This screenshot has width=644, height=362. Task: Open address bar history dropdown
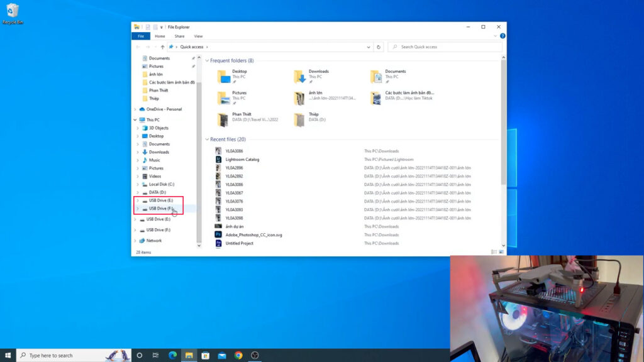point(369,47)
